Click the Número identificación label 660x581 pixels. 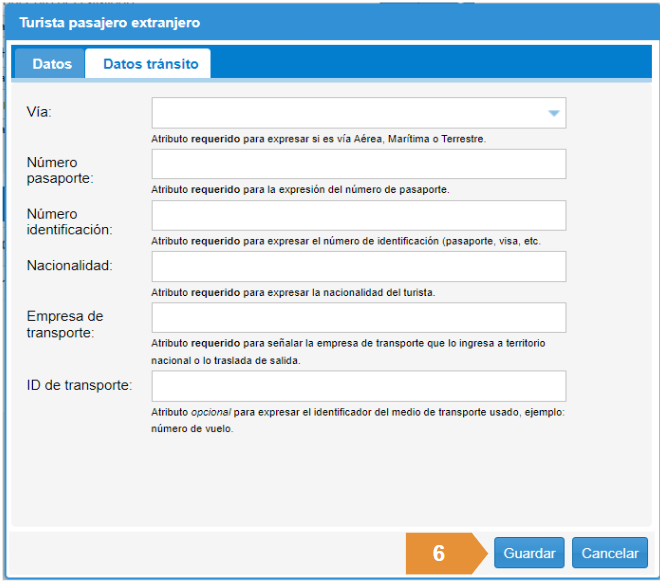[x=69, y=221]
